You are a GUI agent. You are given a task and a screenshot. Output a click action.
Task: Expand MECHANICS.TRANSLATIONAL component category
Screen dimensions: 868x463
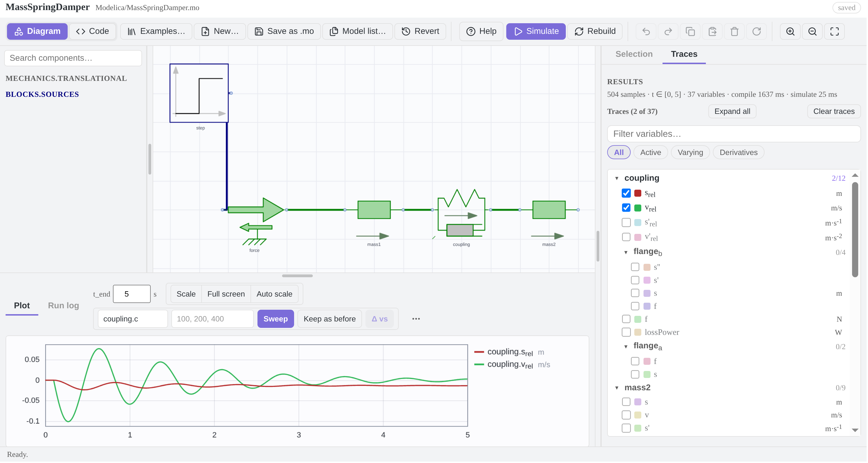[66, 78]
